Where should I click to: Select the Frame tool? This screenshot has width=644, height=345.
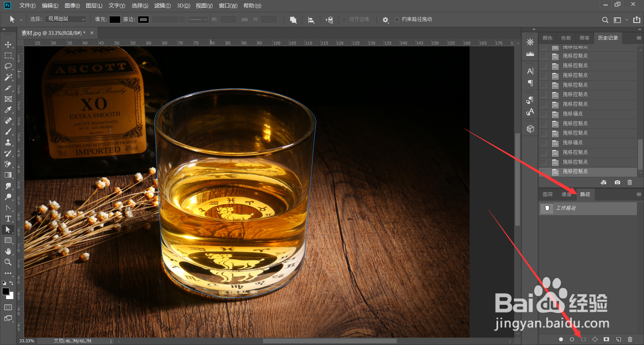click(x=8, y=99)
